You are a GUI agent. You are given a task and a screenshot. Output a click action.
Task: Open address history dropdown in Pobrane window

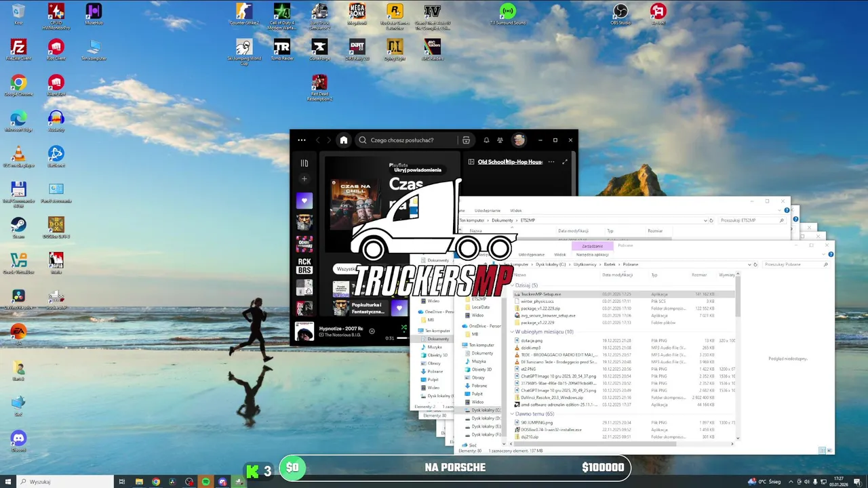point(750,264)
